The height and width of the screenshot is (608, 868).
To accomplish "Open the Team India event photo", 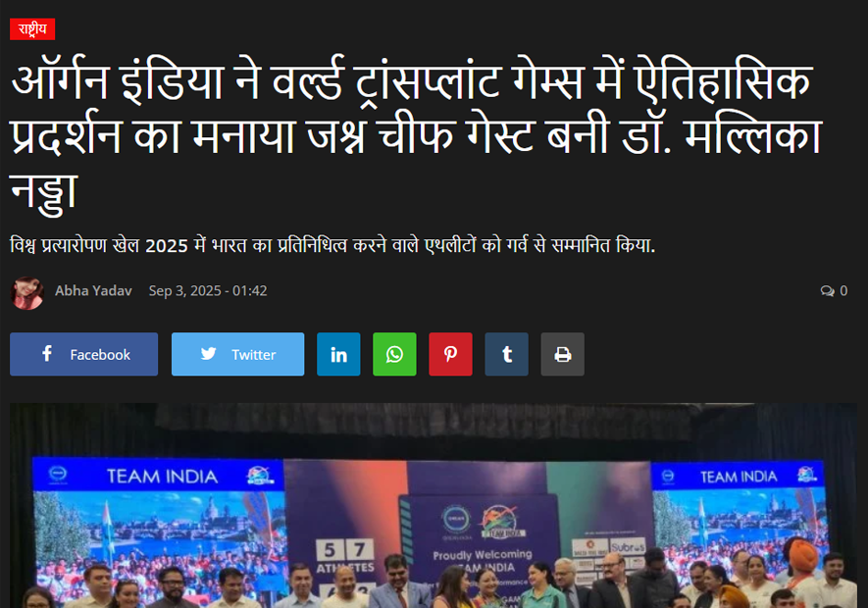I will coord(434,506).
